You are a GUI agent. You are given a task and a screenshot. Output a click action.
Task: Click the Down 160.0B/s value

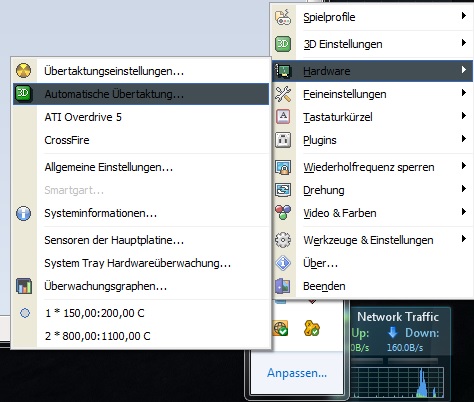click(x=405, y=348)
